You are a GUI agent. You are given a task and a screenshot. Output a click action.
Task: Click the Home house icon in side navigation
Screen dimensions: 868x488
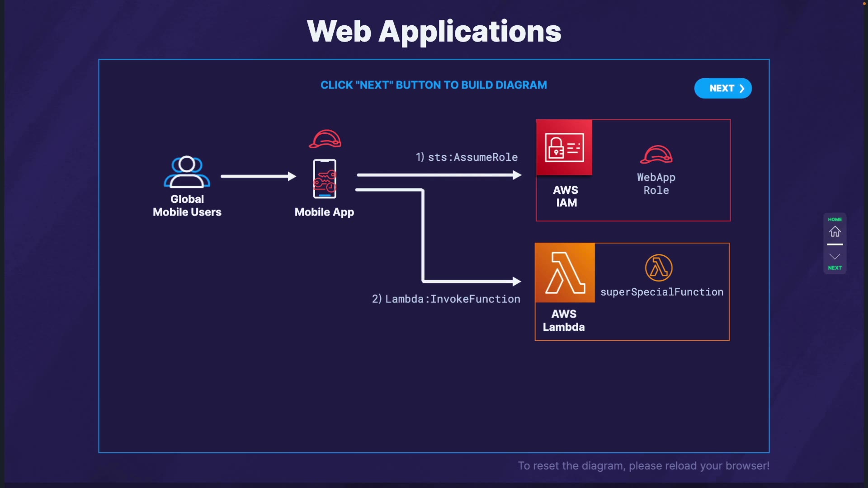[835, 232]
